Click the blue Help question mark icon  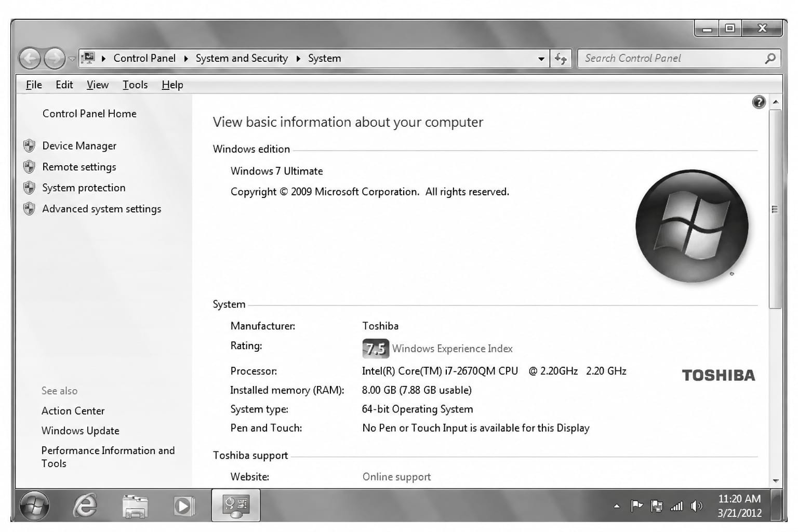click(x=759, y=102)
